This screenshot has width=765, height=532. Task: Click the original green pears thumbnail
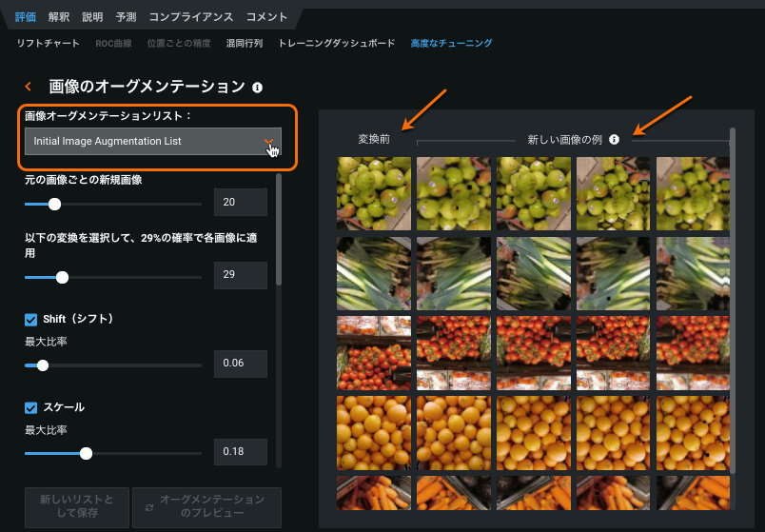[374, 193]
